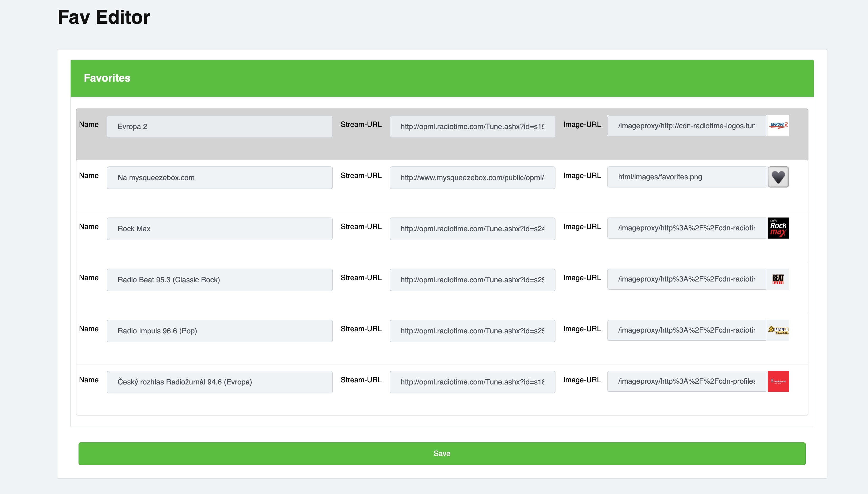Focus the Rock Max name field

(x=219, y=229)
